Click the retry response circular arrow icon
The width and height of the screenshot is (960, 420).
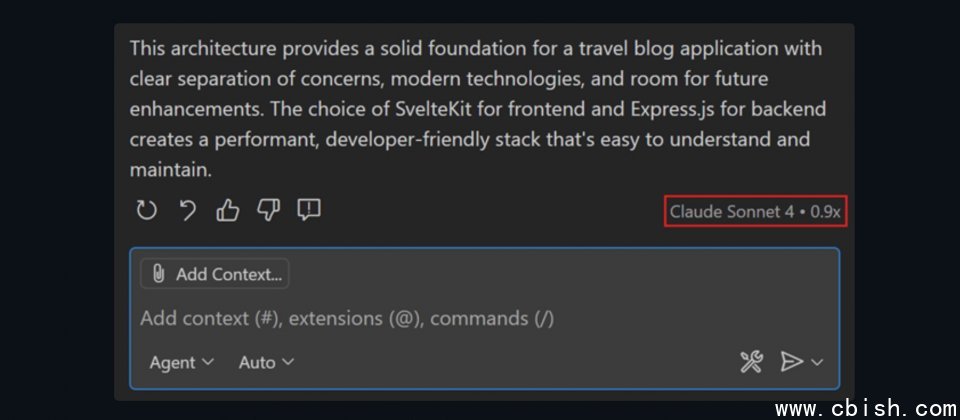[146, 211]
